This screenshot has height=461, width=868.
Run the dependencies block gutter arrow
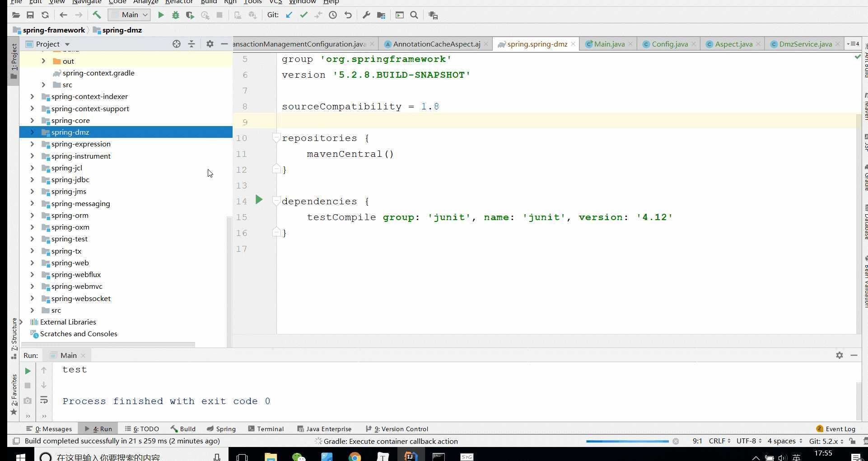(259, 199)
